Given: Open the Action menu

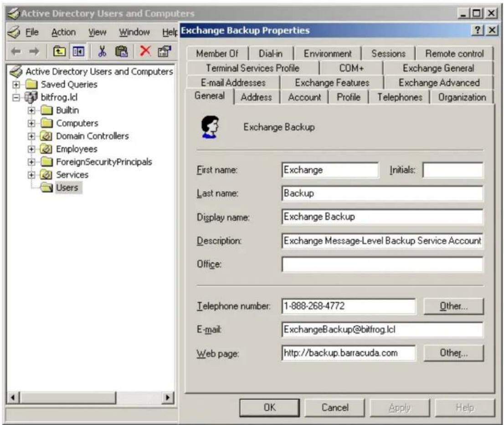Looking at the screenshot, I should tap(63, 32).
